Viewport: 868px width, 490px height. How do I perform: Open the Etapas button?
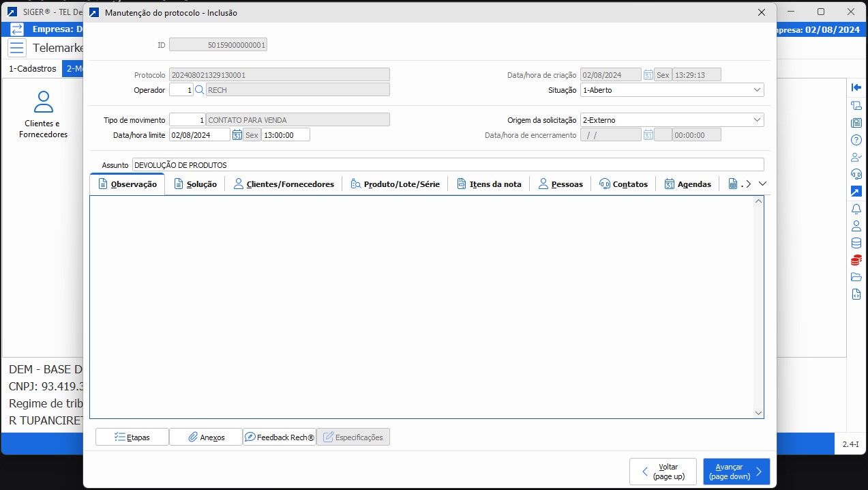tap(132, 437)
